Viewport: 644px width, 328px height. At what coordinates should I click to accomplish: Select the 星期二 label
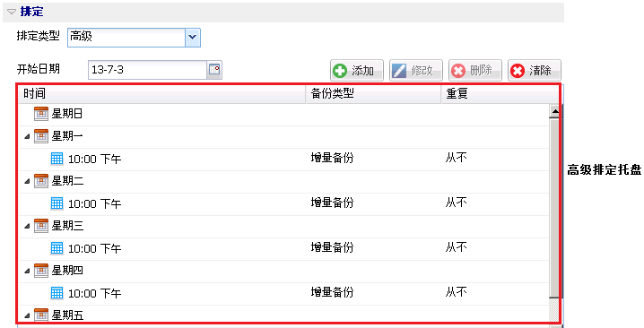[67, 181]
